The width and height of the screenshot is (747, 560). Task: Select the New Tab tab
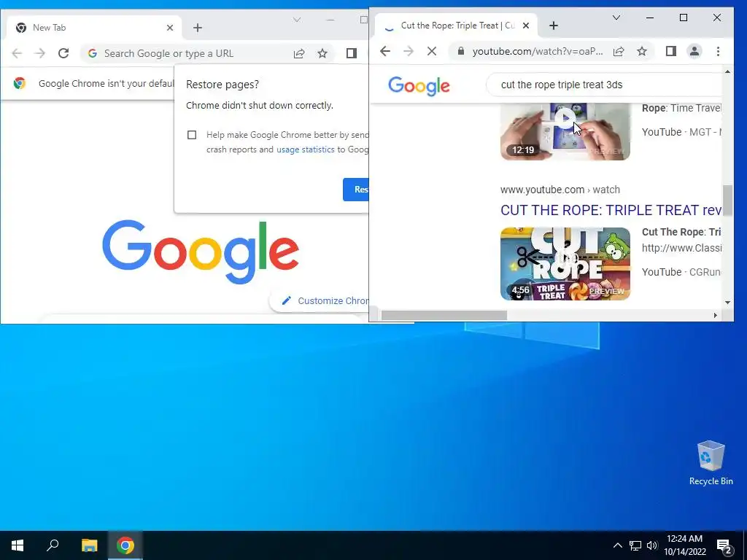(94, 28)
